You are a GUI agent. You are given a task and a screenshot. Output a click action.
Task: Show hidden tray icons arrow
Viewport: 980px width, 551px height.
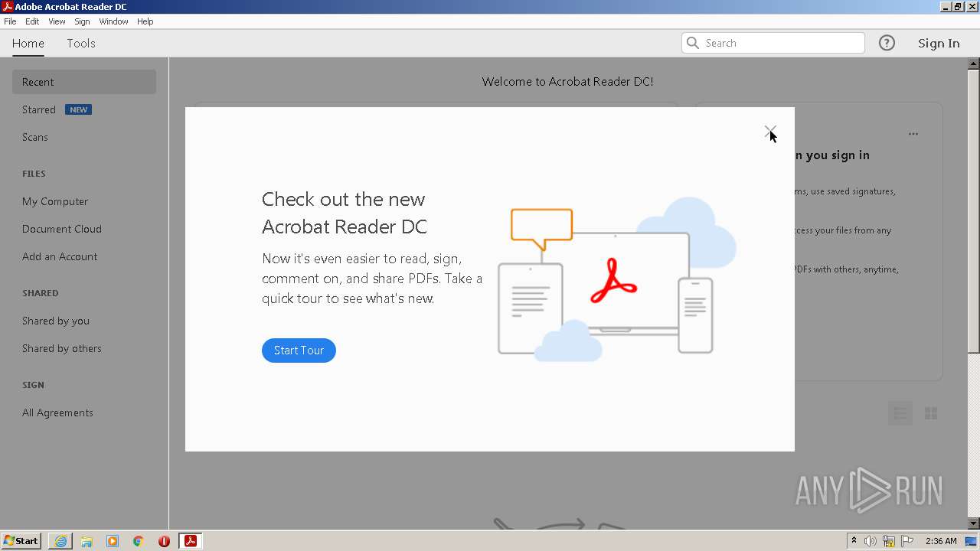pos(854,541)
